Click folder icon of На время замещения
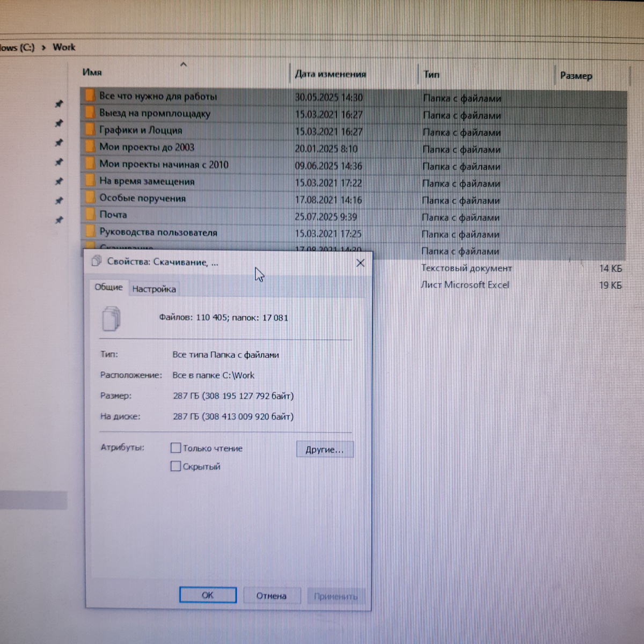Image resolution: width=644 pixels, height=644 pixels. click(x=89, y=181)
